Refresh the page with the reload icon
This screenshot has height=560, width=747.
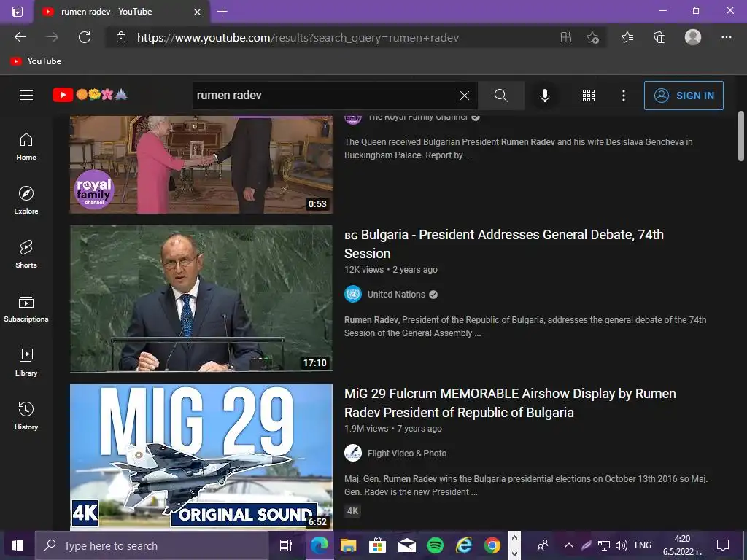click(85, 37)
